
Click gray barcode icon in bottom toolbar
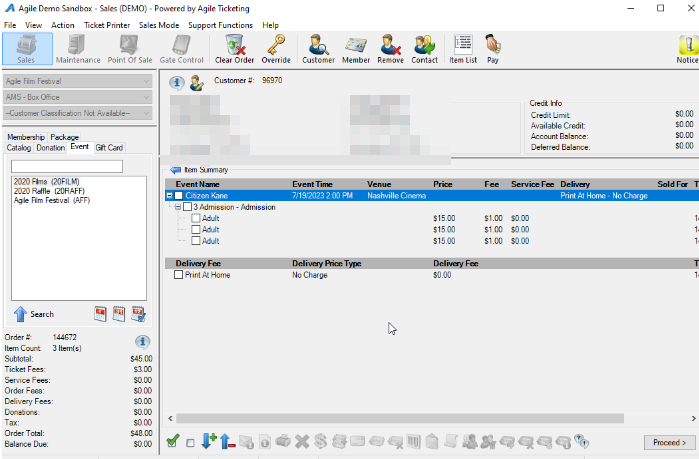(x=414, y=442)
